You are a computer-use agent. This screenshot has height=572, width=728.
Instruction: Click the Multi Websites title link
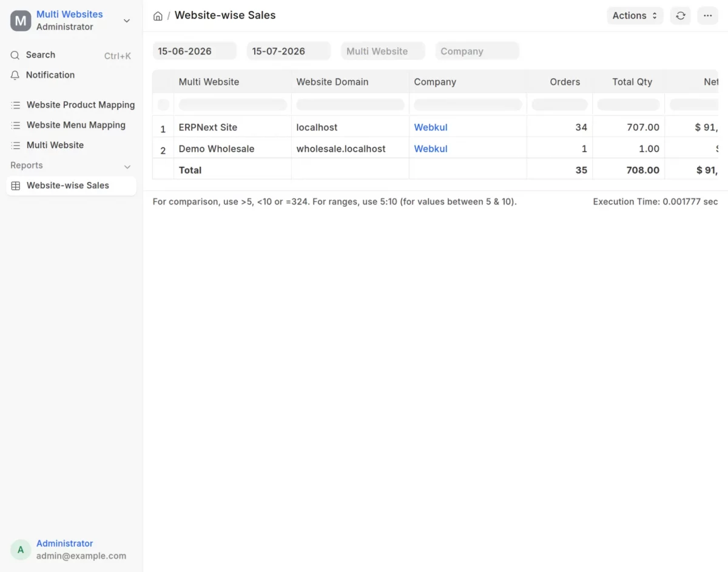pyautogui.click(x=70, y=14)
